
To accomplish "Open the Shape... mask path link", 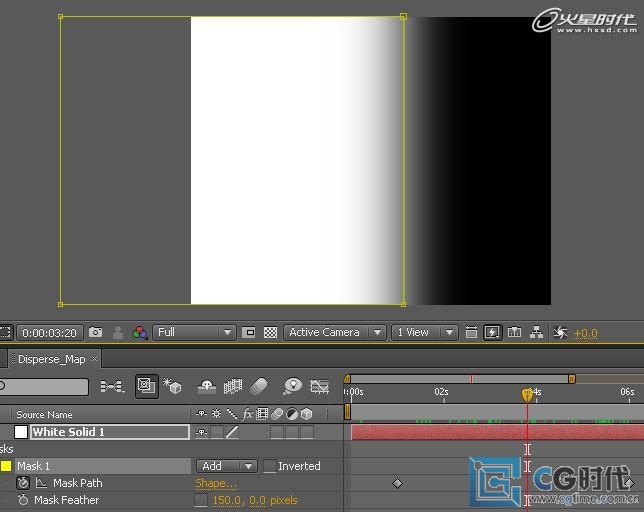I will pos(216,483).
